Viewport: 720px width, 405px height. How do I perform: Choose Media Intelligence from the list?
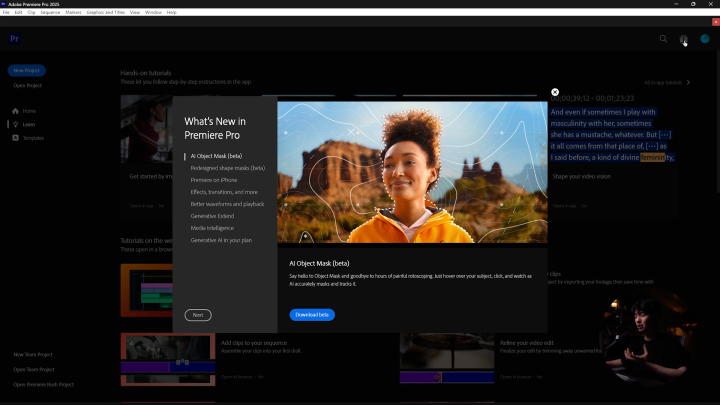(212, 228)
